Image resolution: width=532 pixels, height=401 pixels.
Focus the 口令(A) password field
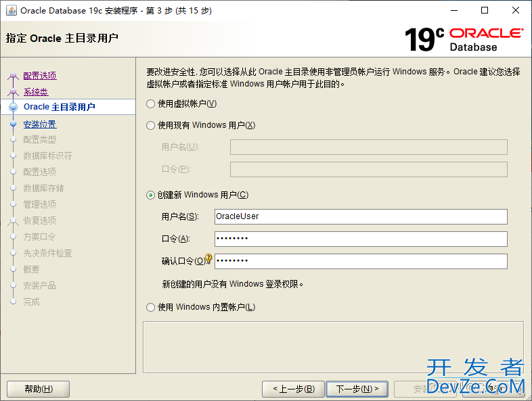coord(361,239)
